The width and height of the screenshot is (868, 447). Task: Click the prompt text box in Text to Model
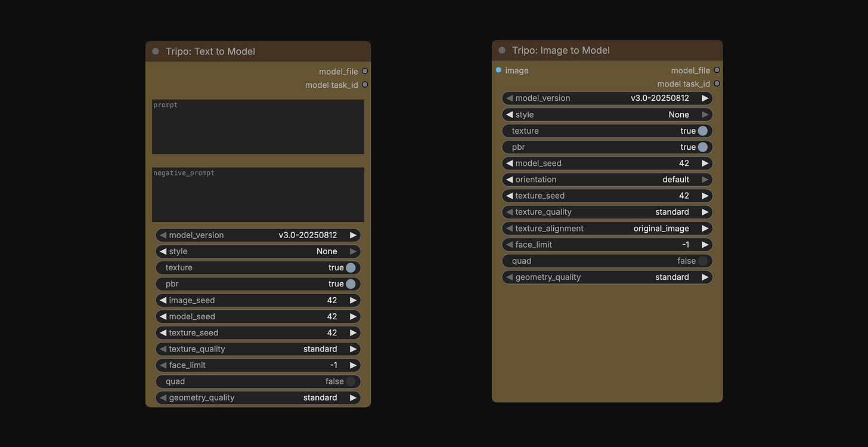click(x=258, y=127)
